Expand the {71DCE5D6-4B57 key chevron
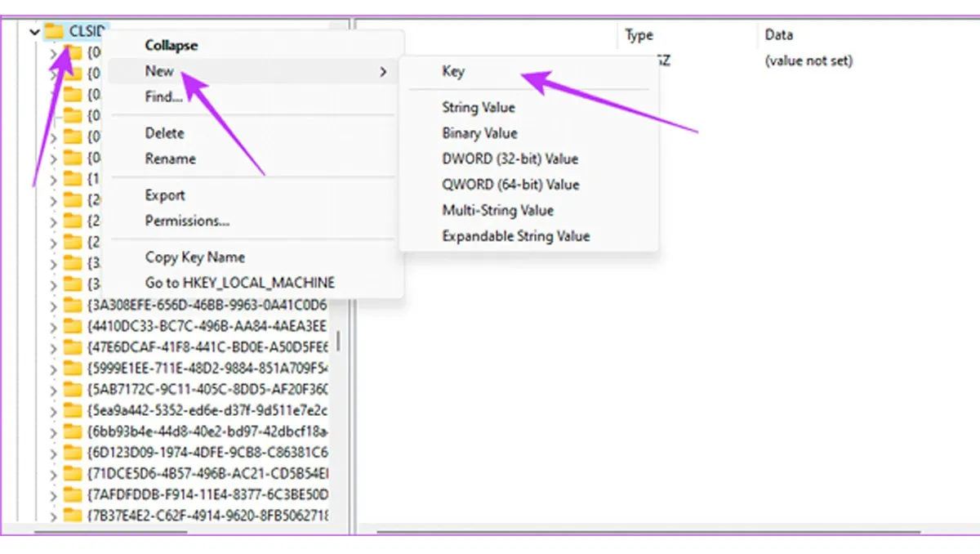Image resolution: width=980 pixels, height=554 pixels. click(54, 474)
